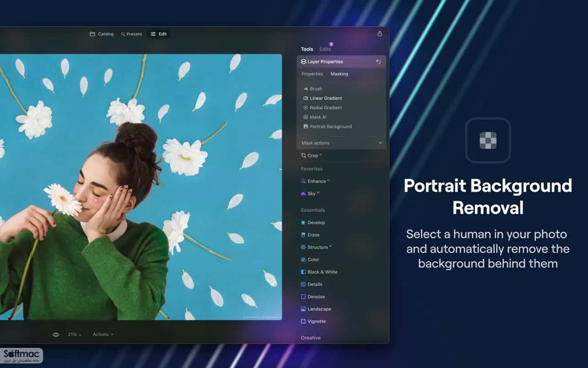Expand the Mask actions dropdown

(x=341, y=143)
